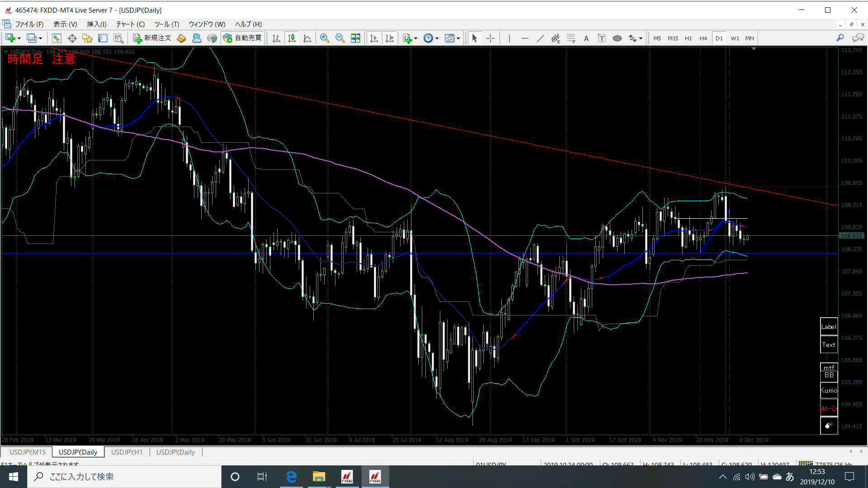Click the Text button on chart

(x=829, y=344)
